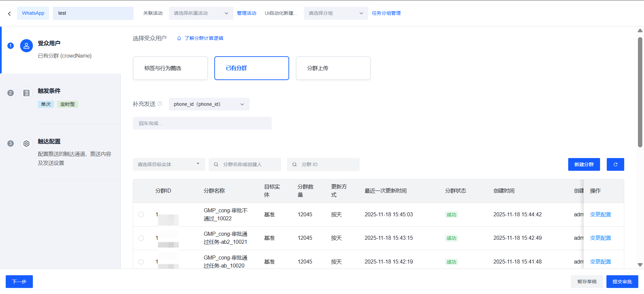Image resolution: width=644 pixels, height=294 pixels.
Task: Click the reach configuration gear icon
Action: coord(26,144)
